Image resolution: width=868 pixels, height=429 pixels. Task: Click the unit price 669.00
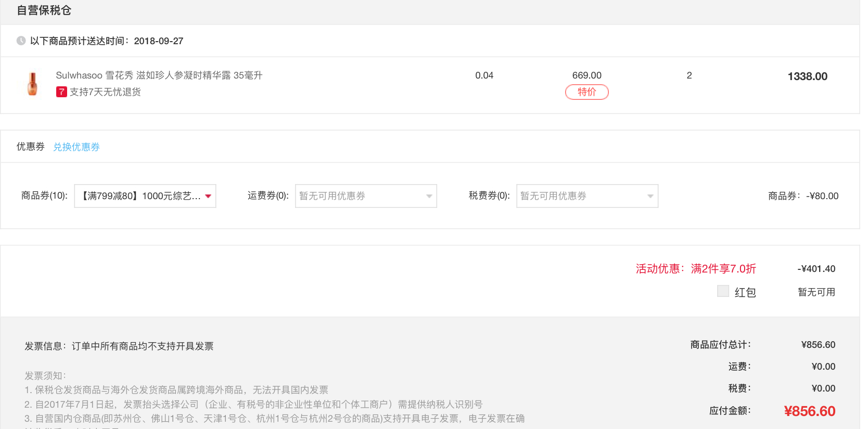pos(586,75)
